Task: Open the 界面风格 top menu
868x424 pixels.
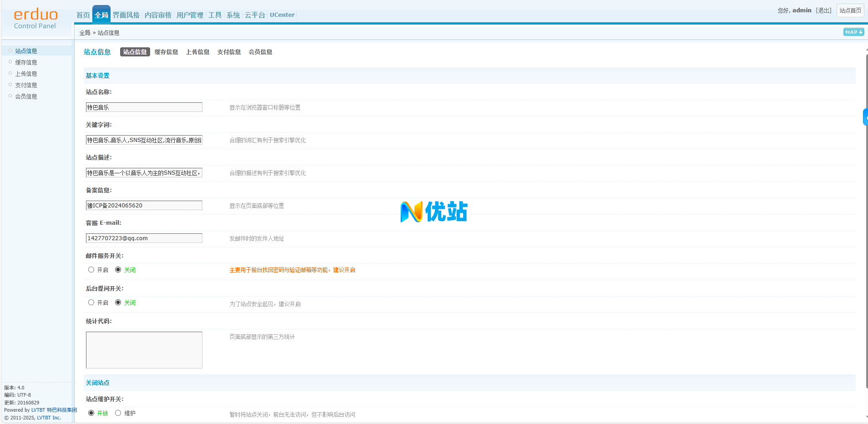Action: point(126,15)
